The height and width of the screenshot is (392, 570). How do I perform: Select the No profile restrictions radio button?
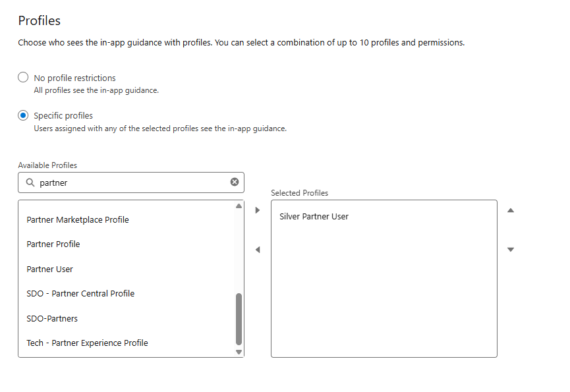(x=24, y=78)
